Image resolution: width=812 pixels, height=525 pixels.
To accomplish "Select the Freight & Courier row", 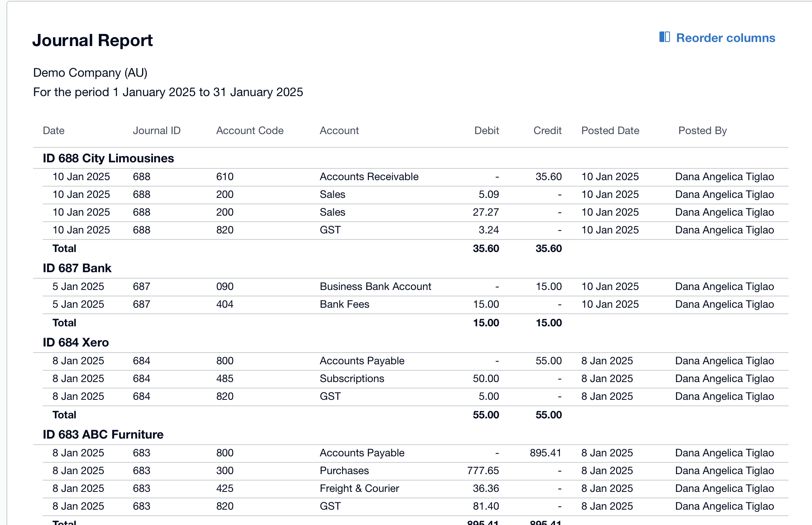I will (x=359, y=489).
